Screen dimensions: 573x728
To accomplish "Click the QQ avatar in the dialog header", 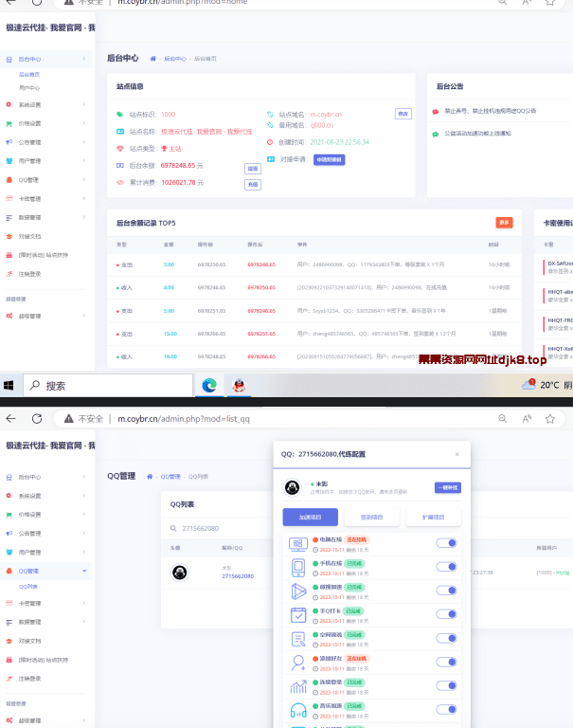I will coord(293,487).
